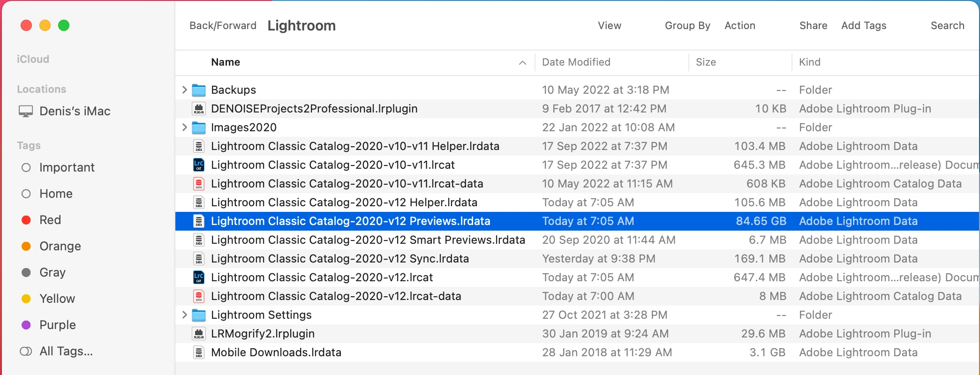Select Mobile Downloads.lrdata file name

click(x=276, y=352)
